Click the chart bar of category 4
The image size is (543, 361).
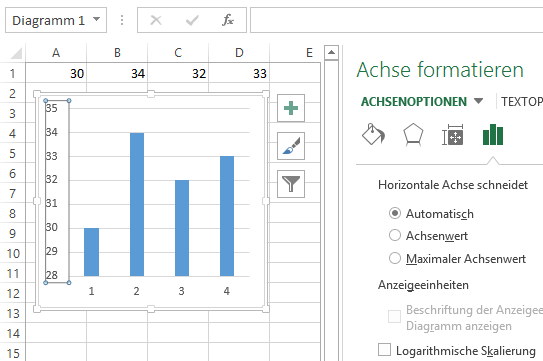pos(227,216)
